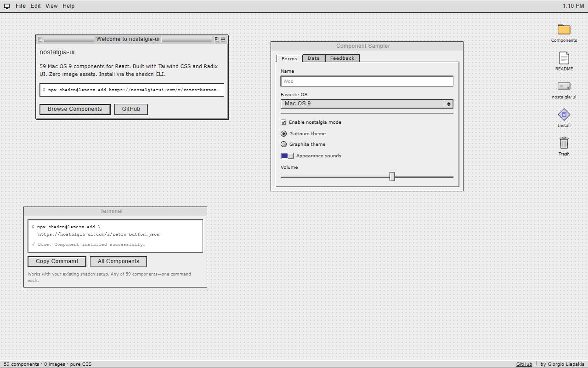This screenshot has height=368, width=588.
Task: Toggle the Appearance sounds switch
Action: point(287,156)
